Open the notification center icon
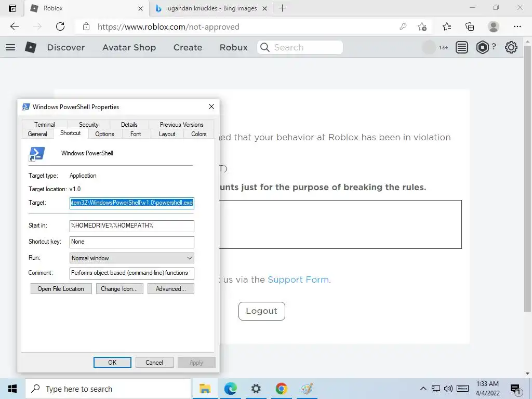Screen dimensions: 532x399 pos(515,389)
